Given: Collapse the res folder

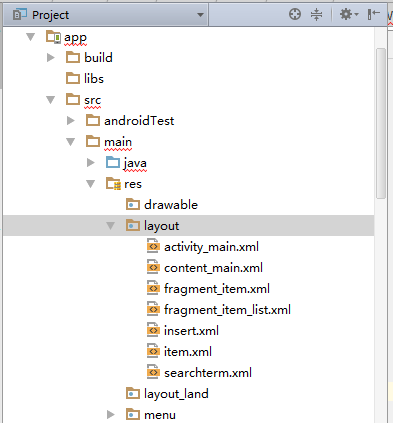Looking at the screenshot, I should pos(90,184).
